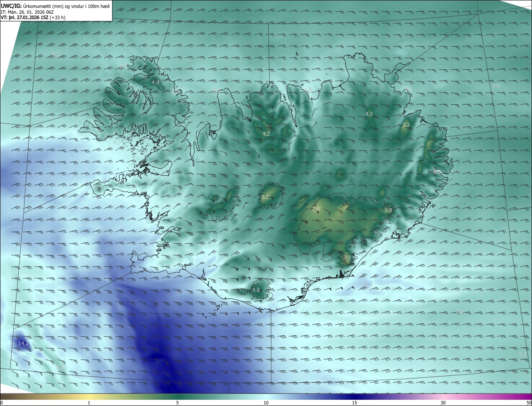Click the 7.9 value label offshore northeast

click(x=496, y=86)
